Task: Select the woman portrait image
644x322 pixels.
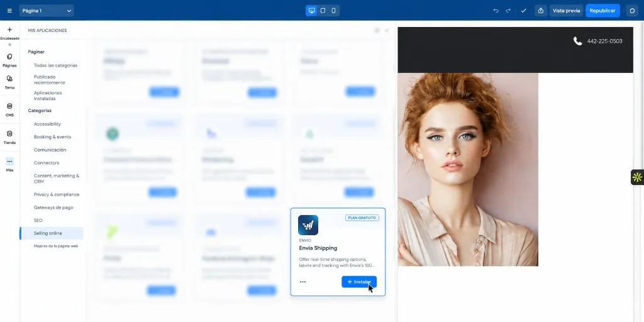Action: [468, 170]
